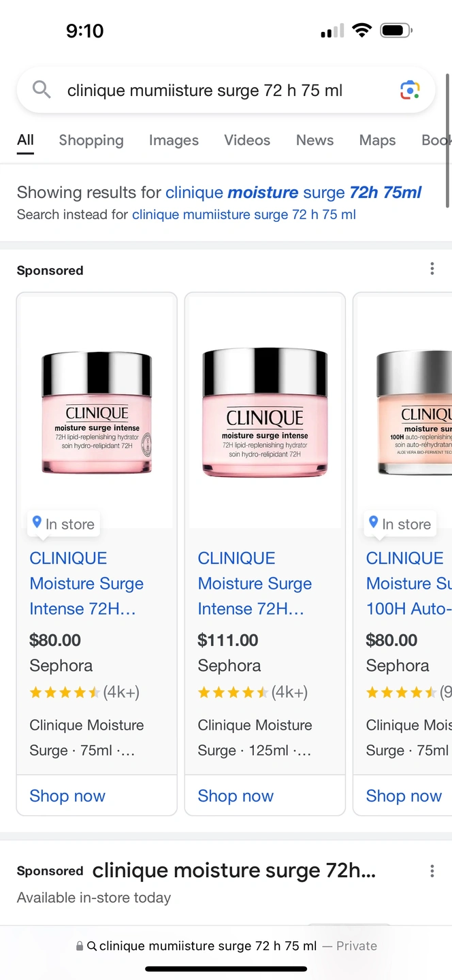The image size is (452, 980).
Task: Switch to the Shopping tab
Action: click(91, 140)
